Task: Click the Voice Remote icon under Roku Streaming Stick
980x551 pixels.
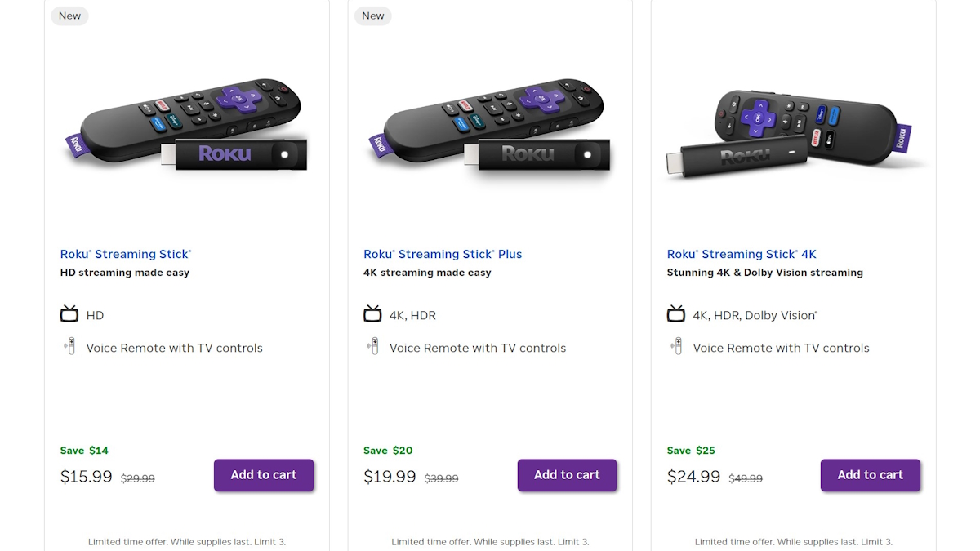Action: [x=70, y=346]
